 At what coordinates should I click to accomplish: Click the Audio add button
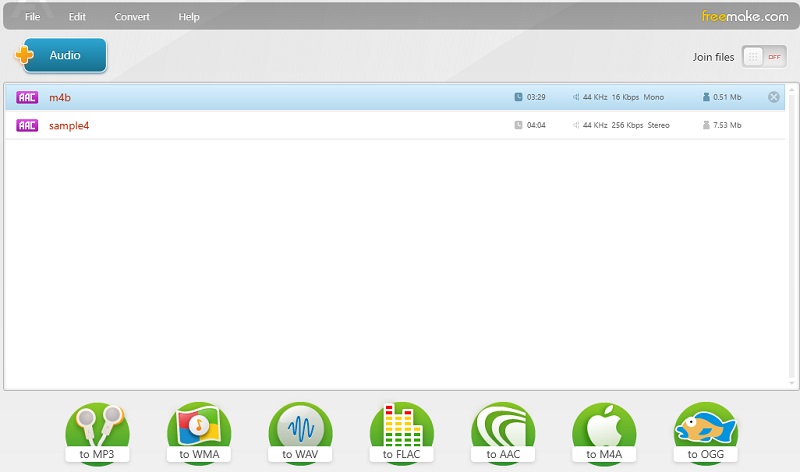(x=65, y=55)
